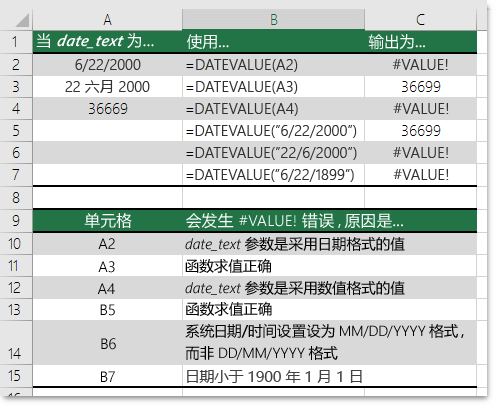Click text 参数是采用日期格式的值
Screen dimensions: 502x411
click(325, 244)
